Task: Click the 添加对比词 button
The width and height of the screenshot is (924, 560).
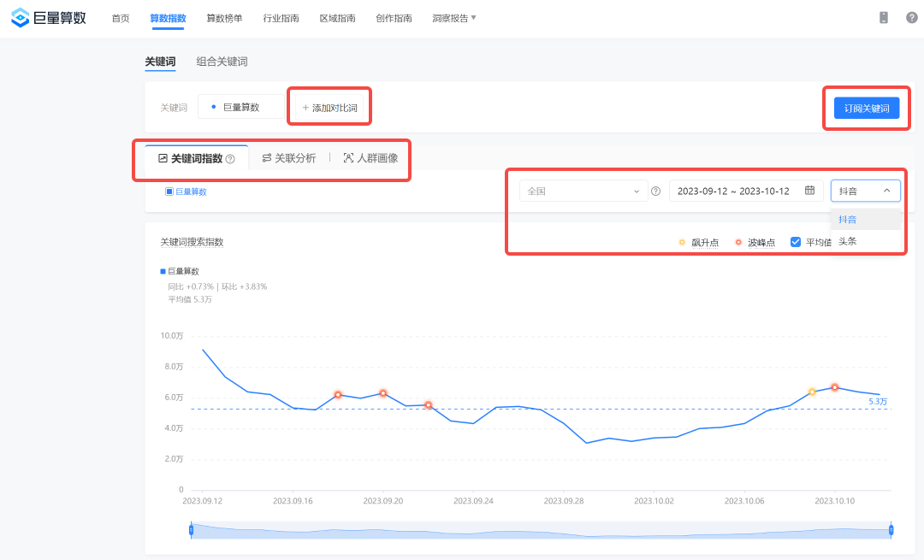Action: 329,105
